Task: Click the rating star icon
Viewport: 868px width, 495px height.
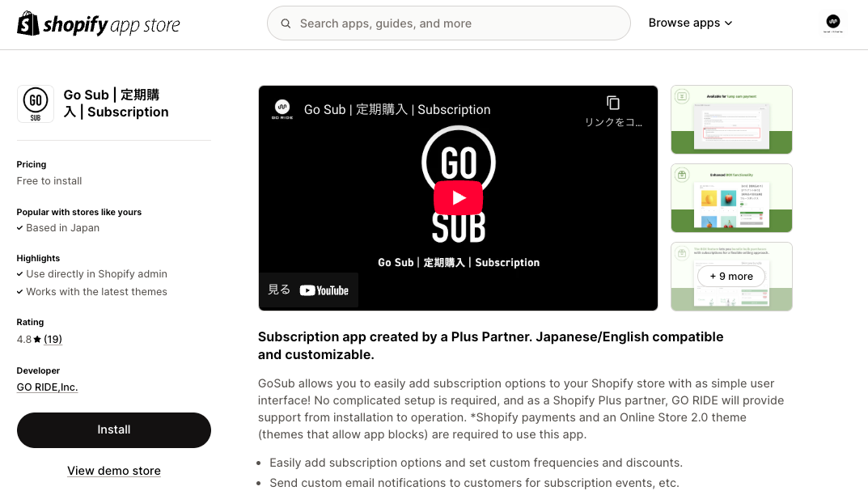Action: [37, 340]
